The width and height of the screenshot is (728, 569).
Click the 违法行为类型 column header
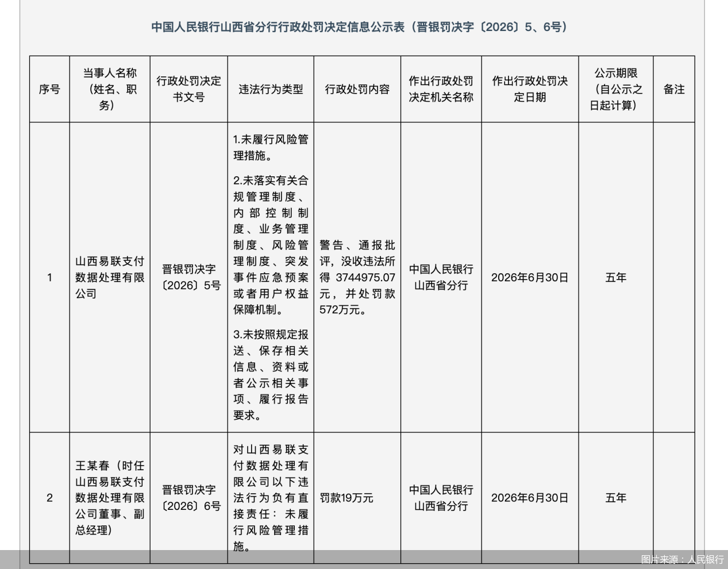pos(271,89)
